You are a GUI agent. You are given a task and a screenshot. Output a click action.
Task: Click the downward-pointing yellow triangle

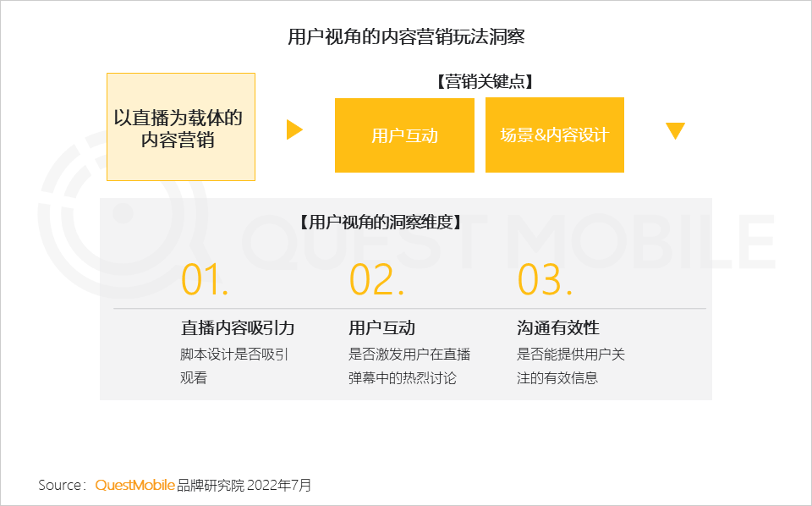tap(674, 130)
